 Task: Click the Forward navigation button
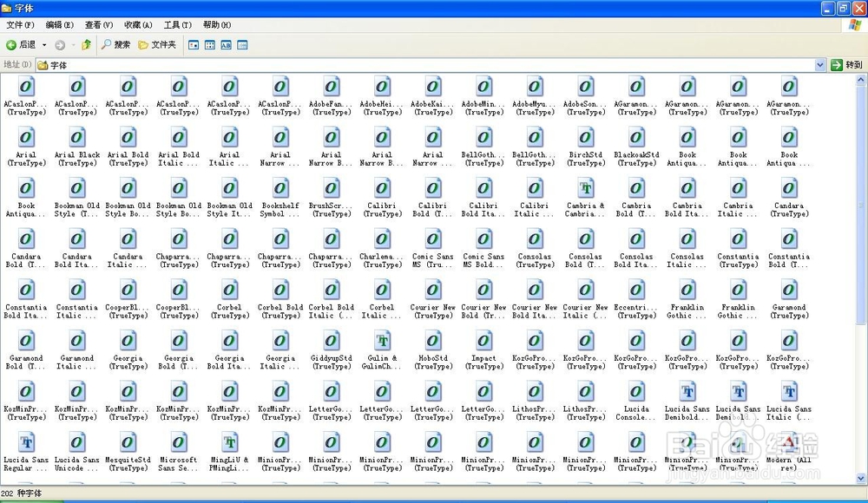[61, 44]
